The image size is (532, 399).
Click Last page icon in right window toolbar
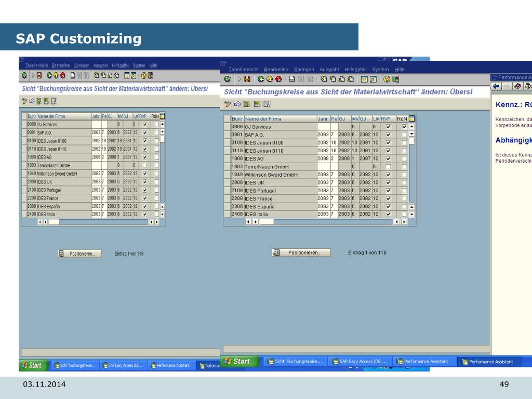(x=351, y=79)
